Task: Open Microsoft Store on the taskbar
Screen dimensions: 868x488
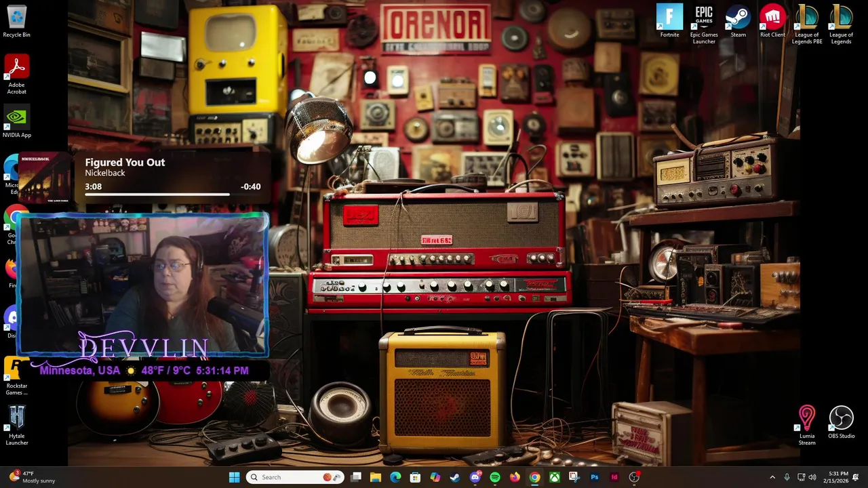Action: [415, 477]
